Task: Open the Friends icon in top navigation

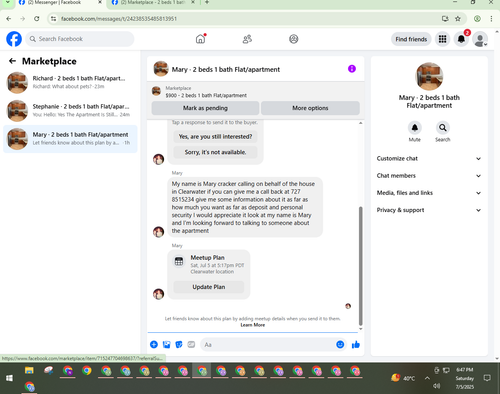Action: click(247, 39)
